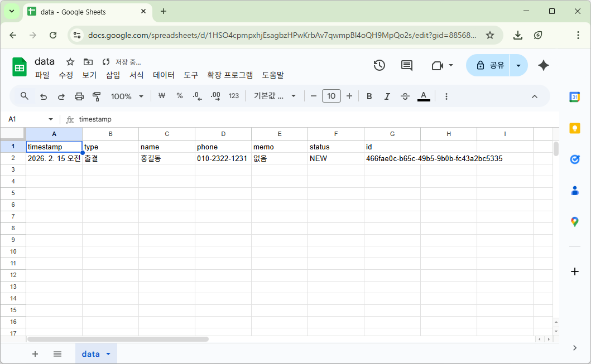Open the 확장 프로그램 menu
This screenshot has height=364, width=591.
pyautogui.click(x=229, y=75)
